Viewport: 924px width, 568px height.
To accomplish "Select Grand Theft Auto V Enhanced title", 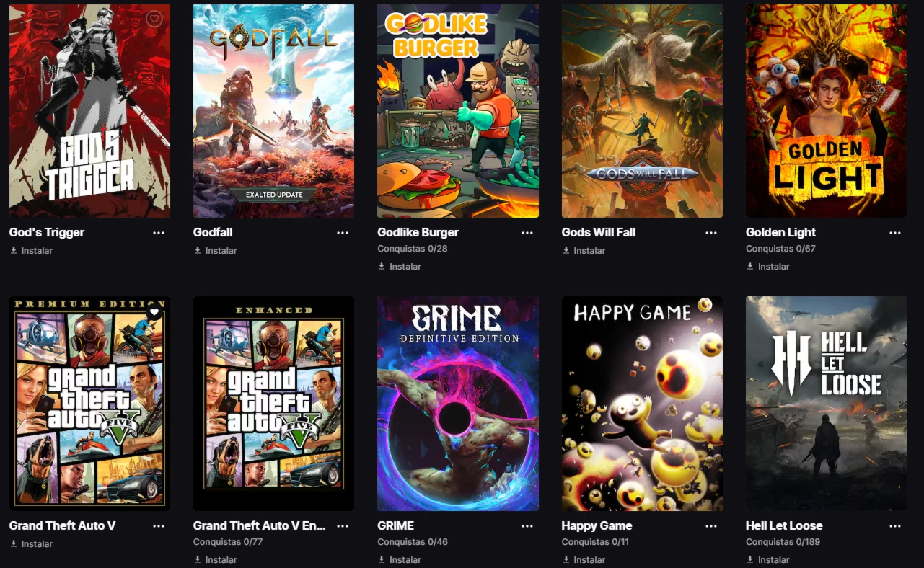I will [x=260, y=526].
